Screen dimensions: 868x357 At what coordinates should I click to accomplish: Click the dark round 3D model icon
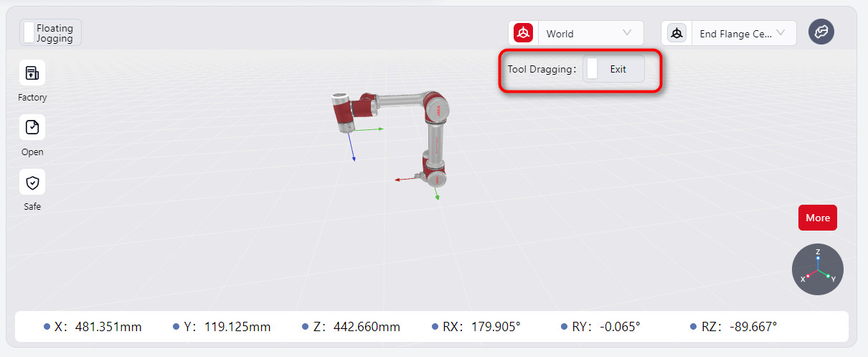point(821,32)
